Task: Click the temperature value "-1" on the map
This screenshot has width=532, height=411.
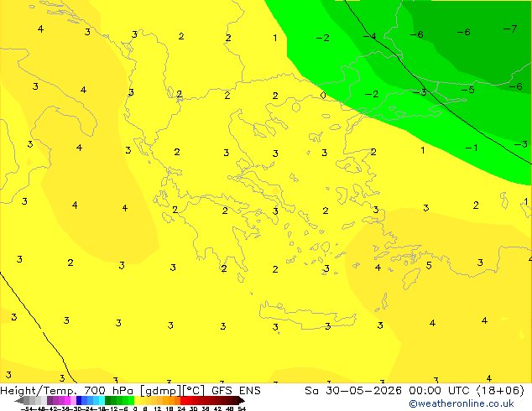Action: [x=472, y=148]
